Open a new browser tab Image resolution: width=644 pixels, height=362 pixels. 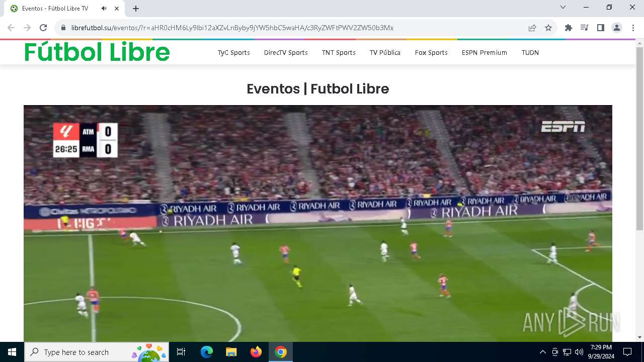click(136, 9)
